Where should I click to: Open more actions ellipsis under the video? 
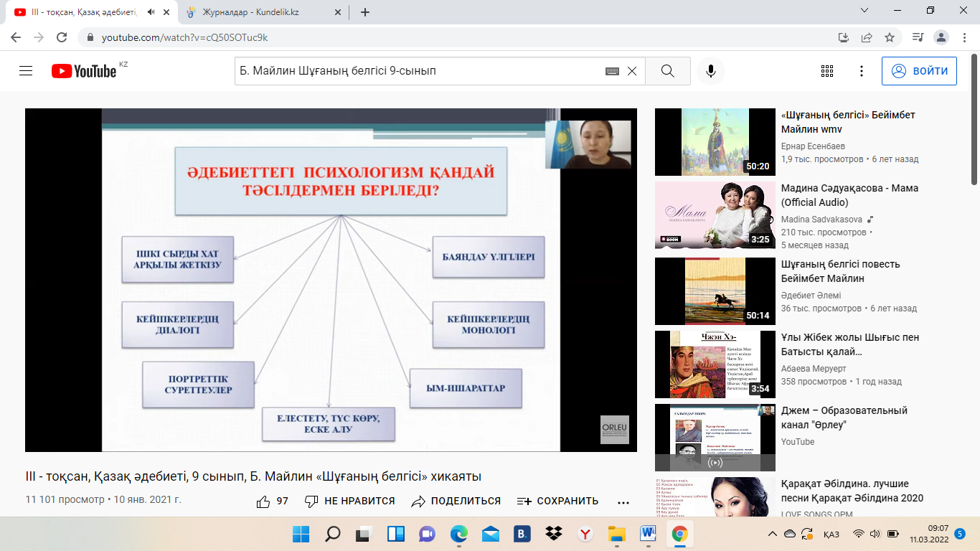(623, 502)
